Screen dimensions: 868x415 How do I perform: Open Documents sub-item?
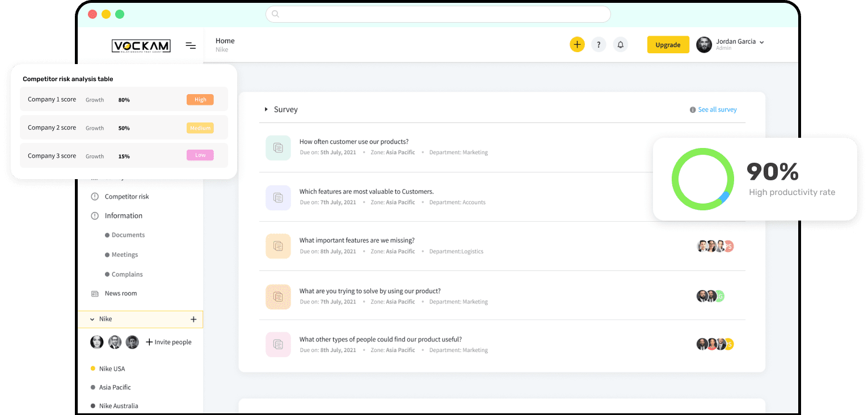[x=128, y=235]
